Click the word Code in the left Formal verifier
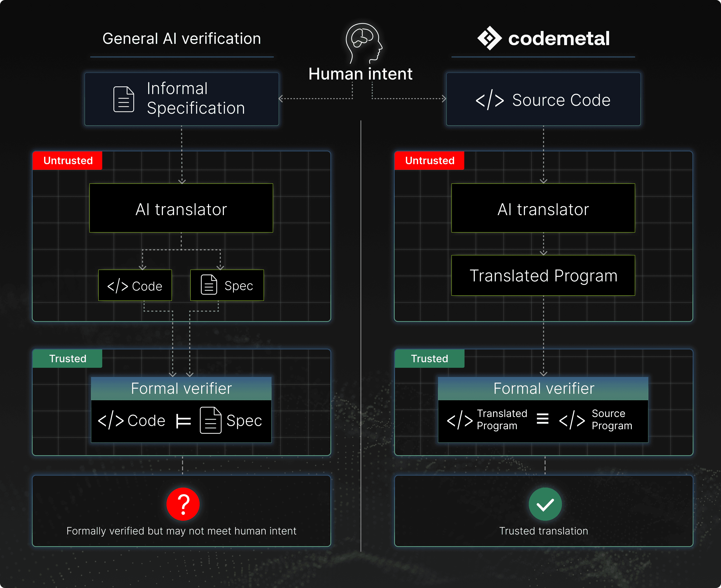721x588 pixels. tap(146, 421)
